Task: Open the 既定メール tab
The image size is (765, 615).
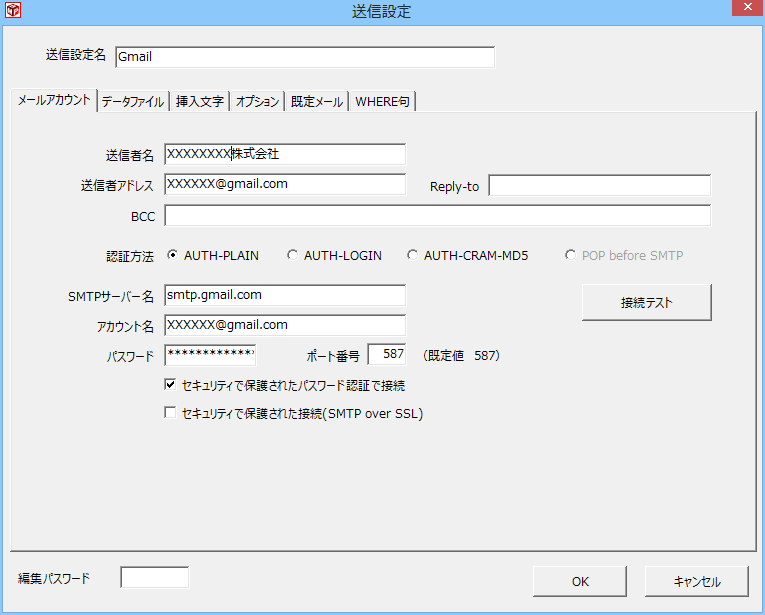Action: pos(317,101)
